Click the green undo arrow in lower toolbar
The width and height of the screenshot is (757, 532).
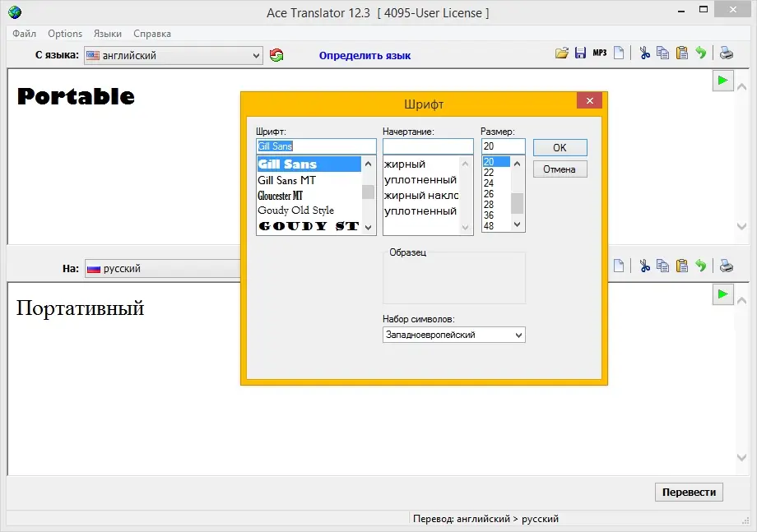point(700,266)
